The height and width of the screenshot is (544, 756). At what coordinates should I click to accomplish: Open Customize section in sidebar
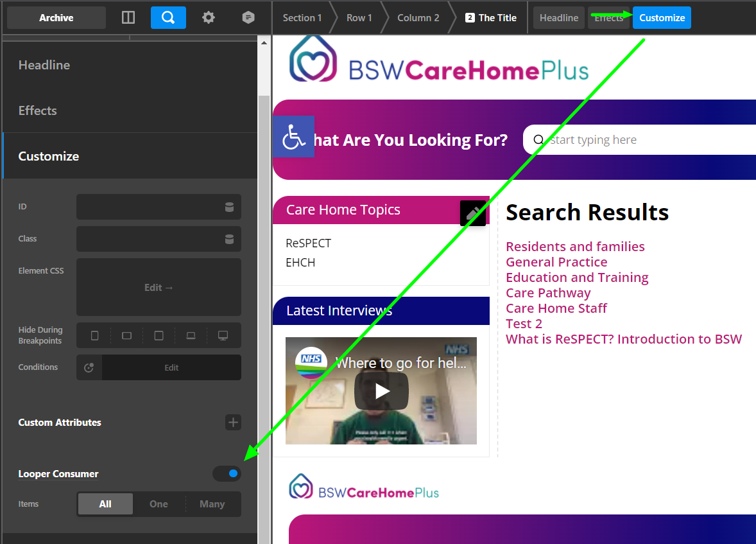click(x=130, y=156)
